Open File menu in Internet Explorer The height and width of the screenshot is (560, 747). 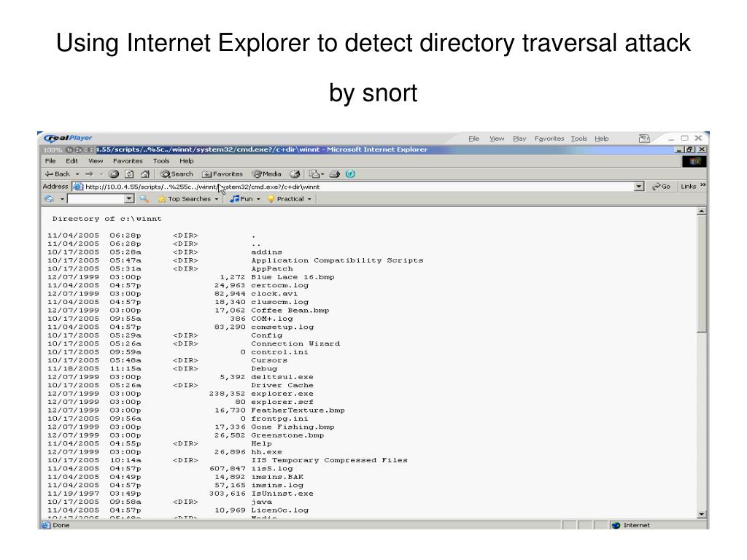[50, 161]
